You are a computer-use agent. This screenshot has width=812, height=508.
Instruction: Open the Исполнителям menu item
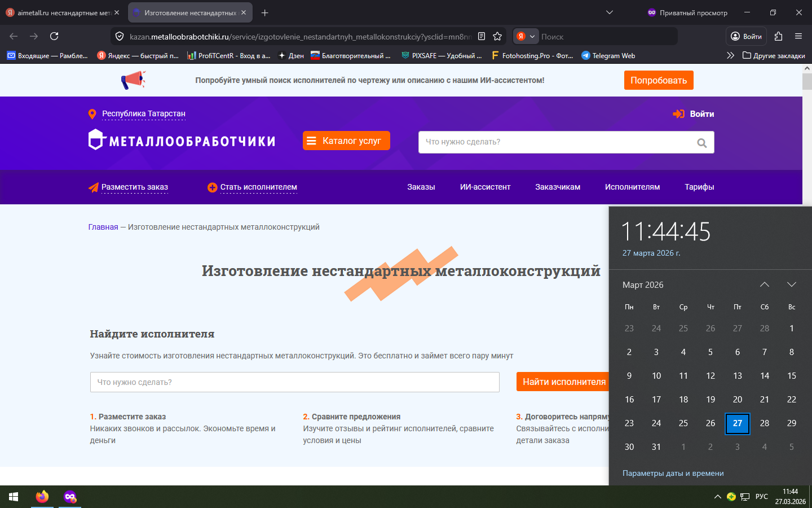point(633,187)
